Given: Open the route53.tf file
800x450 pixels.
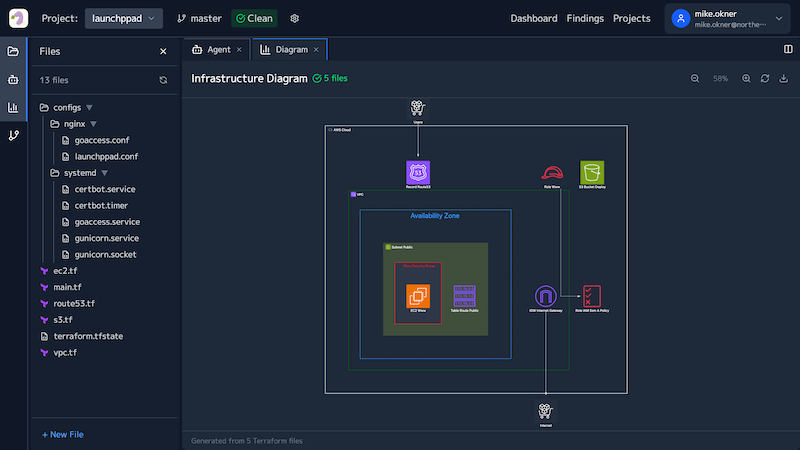Looking at the screenshot, I should (74, 303).
